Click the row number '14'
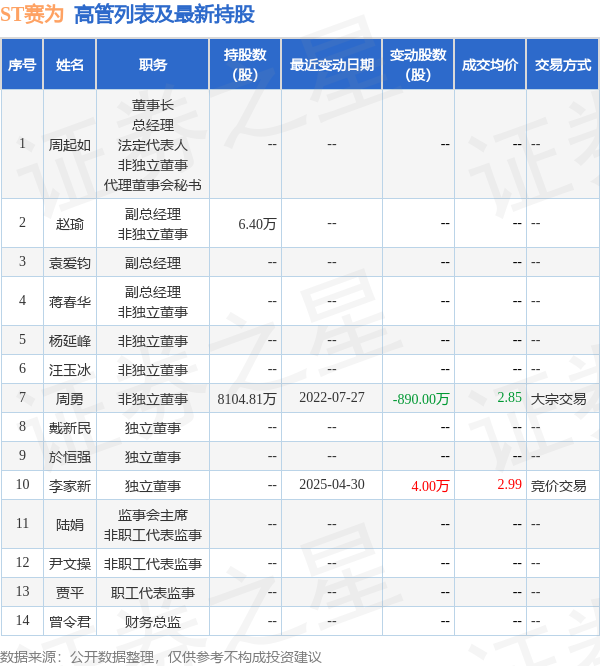The image size is (600, 666). (x=23, y=621)
